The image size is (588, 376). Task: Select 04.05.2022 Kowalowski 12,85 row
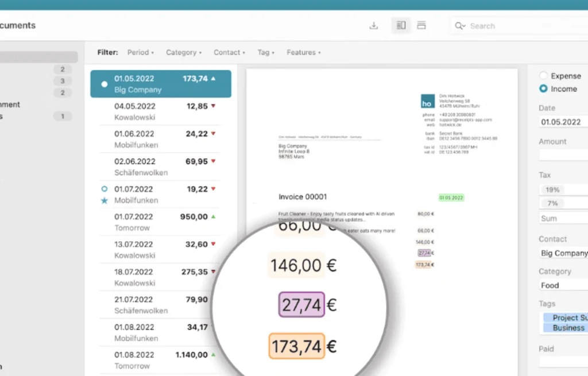point(161,111)
